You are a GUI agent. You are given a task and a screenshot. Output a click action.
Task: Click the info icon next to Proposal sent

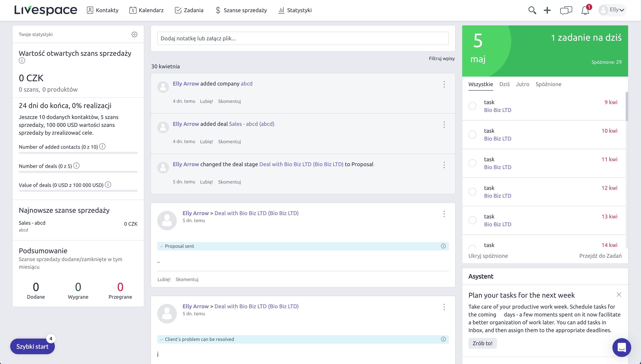coord(443,246)
